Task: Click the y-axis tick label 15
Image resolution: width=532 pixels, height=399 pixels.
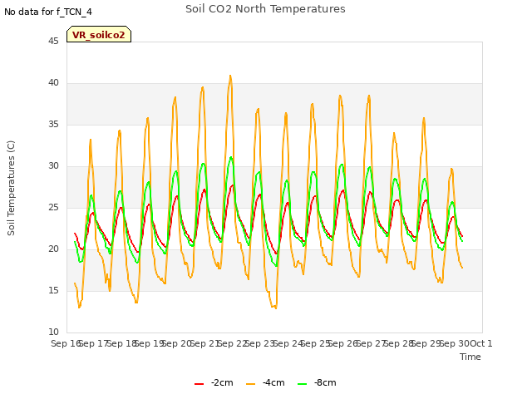Action: 53,290
